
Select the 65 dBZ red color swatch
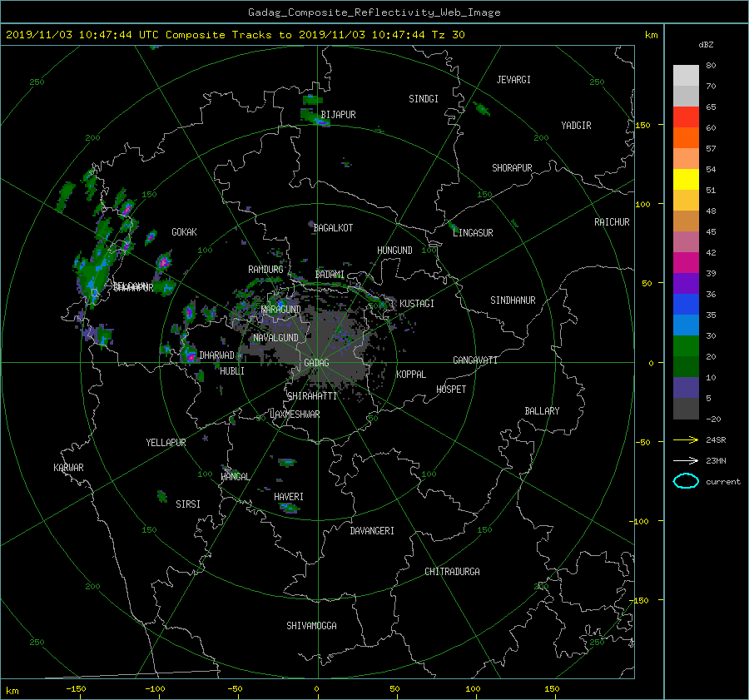[x=686, y=117]
